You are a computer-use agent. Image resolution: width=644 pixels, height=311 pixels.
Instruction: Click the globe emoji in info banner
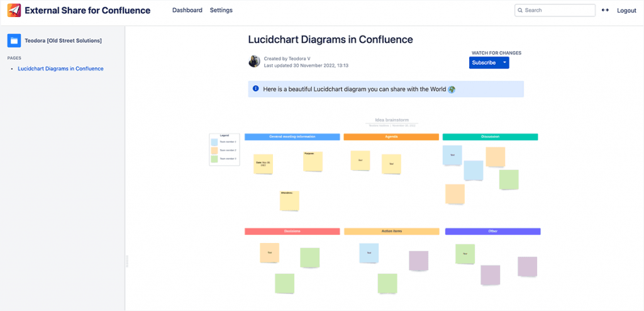pyautogui.click(x=451, y=89)
